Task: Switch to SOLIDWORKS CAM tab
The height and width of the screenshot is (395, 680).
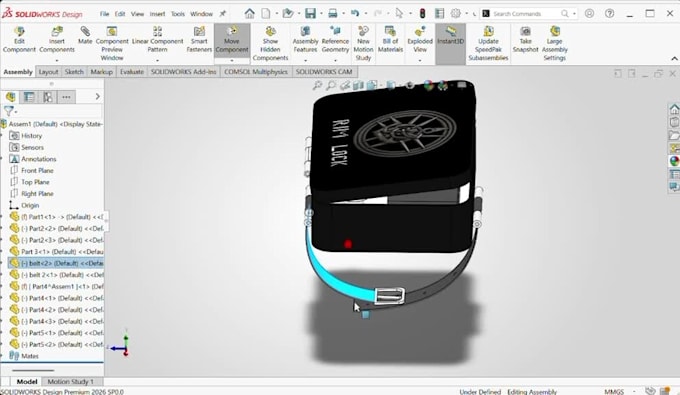Action: [x=324, y=72]
